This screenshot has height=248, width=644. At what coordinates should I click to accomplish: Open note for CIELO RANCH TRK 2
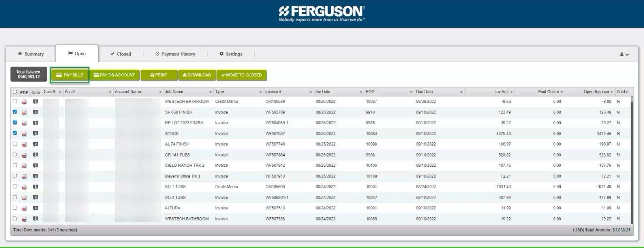click(36, 166)
